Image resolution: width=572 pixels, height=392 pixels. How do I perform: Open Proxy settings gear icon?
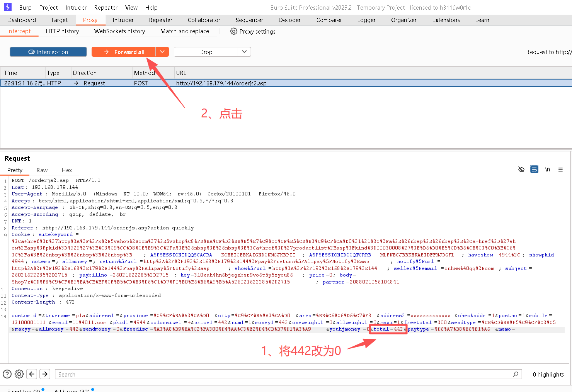[x=233, y=31]
